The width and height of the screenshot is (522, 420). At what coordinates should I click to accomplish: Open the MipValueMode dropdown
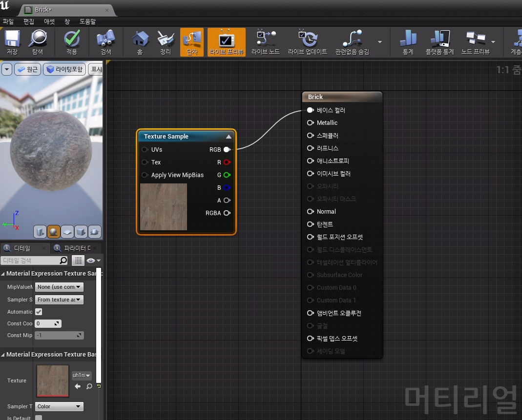[59, 287]
